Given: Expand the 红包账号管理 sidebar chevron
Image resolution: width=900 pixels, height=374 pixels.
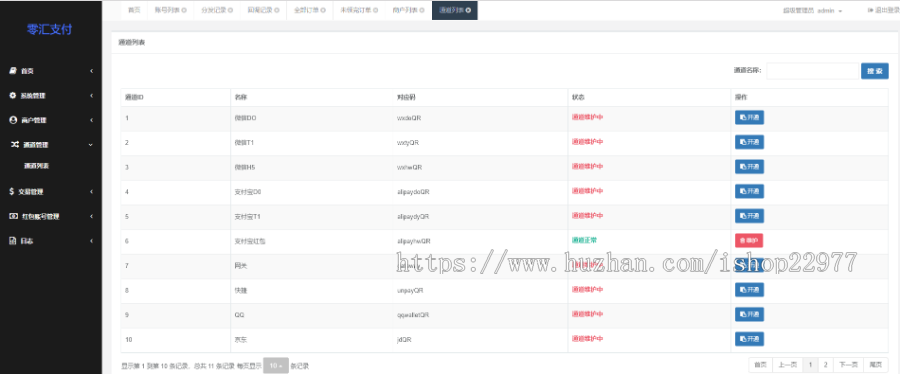Looking at the screenshot, I should point(91,216).
